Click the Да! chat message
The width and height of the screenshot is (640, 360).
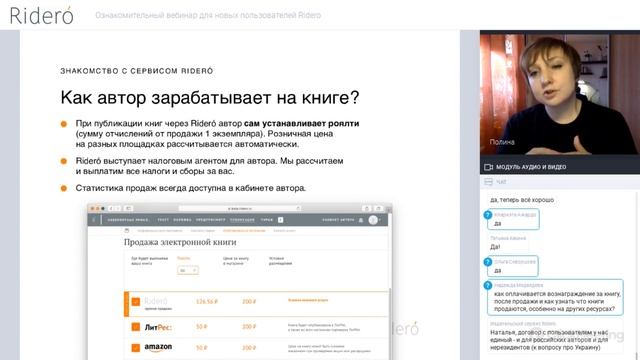coord(495,247)
